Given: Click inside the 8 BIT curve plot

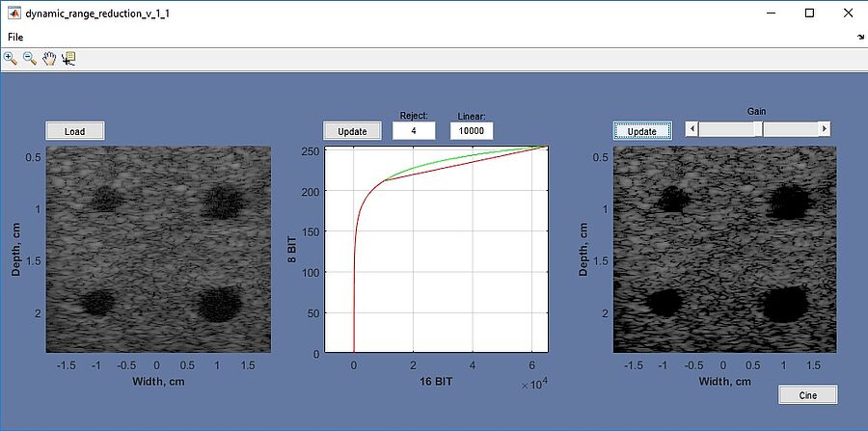Looking at the screenshot, I should [x=436, y=249].
